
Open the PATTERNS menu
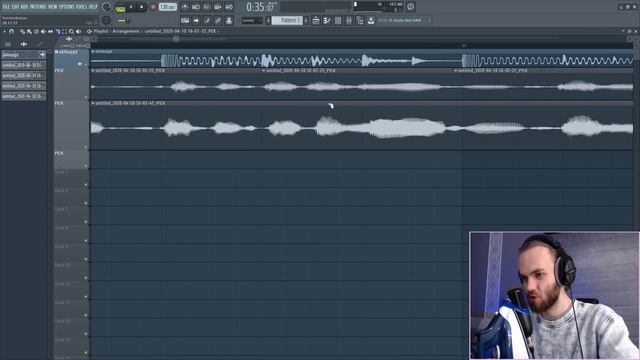38,7
